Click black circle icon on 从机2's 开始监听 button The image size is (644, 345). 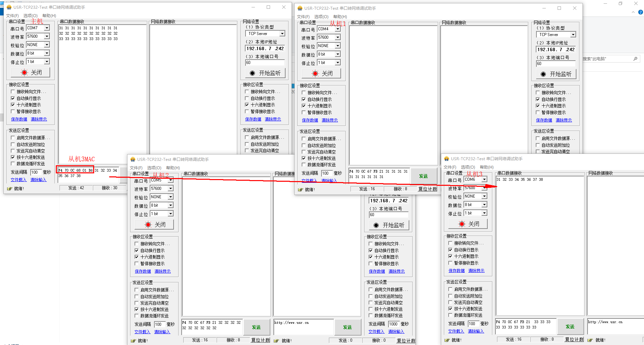[x=376, y=225]
